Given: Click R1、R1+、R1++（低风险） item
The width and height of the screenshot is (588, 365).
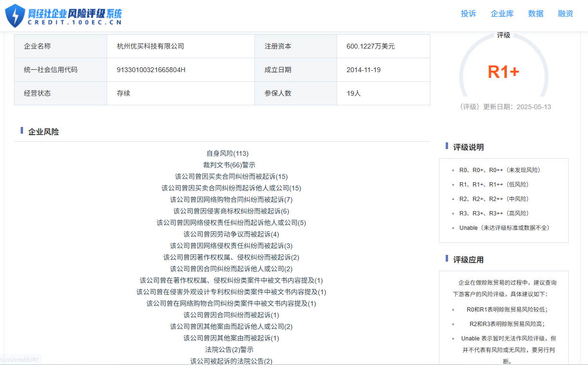Looking at the screenshot, I should coord(494,184).
